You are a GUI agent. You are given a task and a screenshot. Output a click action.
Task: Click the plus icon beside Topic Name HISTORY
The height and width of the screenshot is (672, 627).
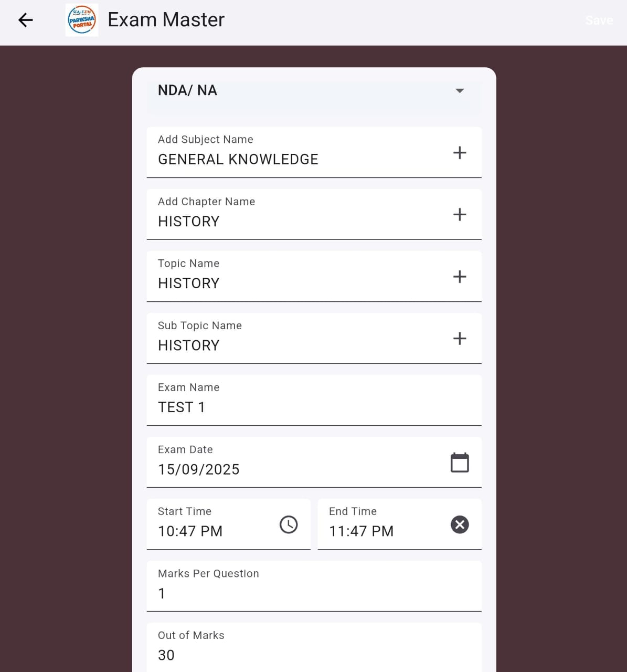460,277
